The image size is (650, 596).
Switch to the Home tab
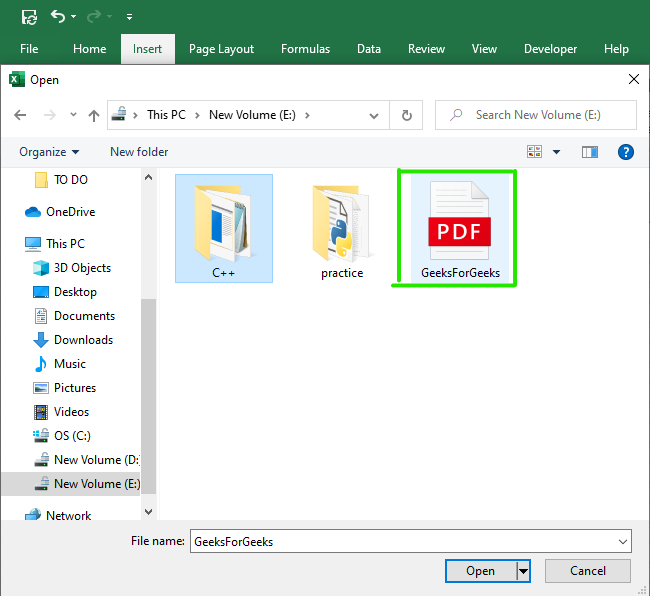(x=90, y=49)
